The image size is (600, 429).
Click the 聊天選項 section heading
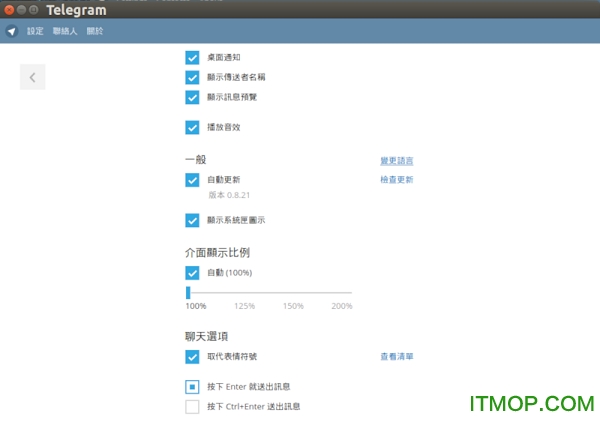(207, 336)
